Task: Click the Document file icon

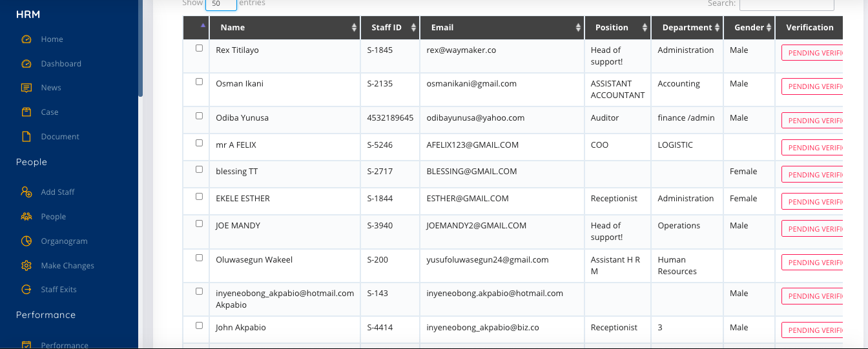Action: tap(26, 137)
